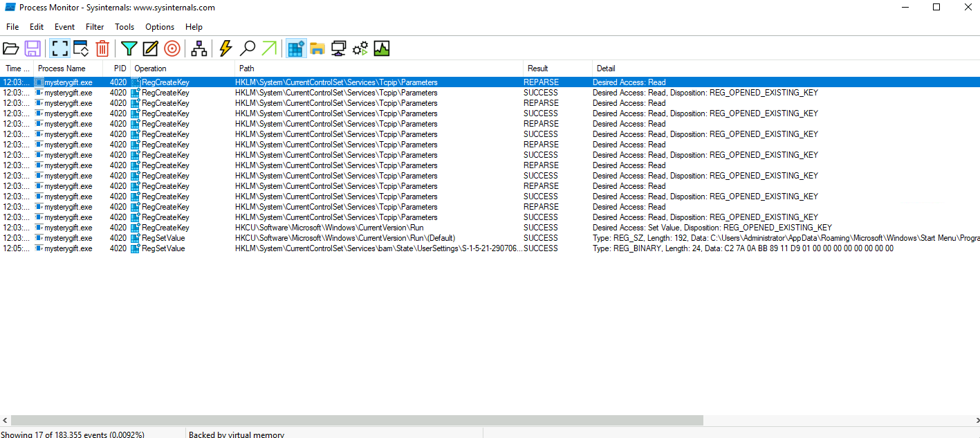Select the red target Include Process icon

[x=172, y=48]
